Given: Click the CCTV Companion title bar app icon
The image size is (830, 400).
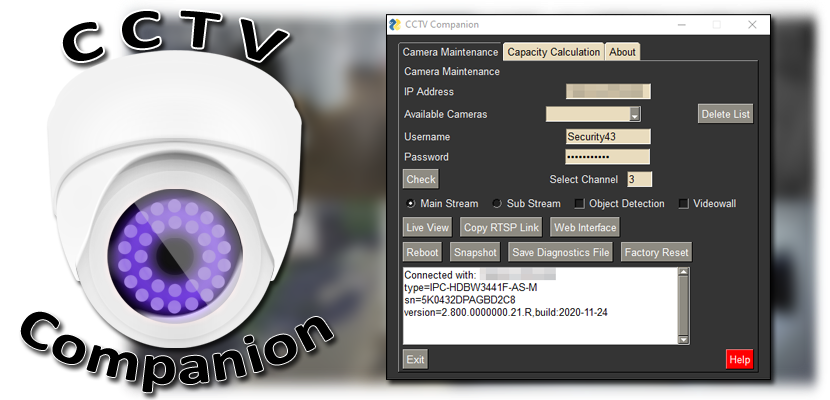Looking at the screenshot, I should tap(395, 25).
